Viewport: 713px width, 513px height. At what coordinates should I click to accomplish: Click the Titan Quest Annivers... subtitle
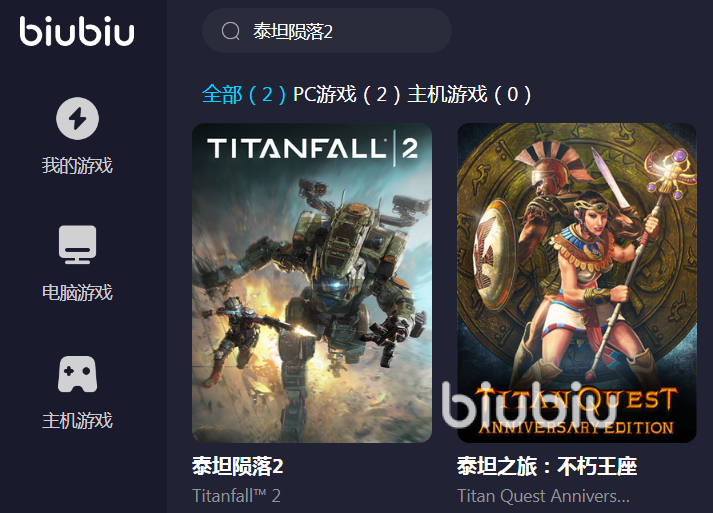click(543, 496)
